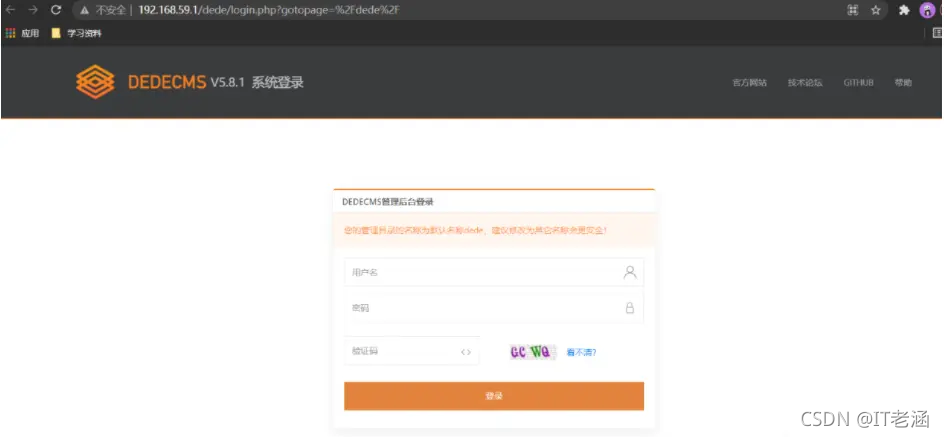The image size is (944, 437).
Task: Click the not-secure warning triangle icon
Action: tap(85, 10)
